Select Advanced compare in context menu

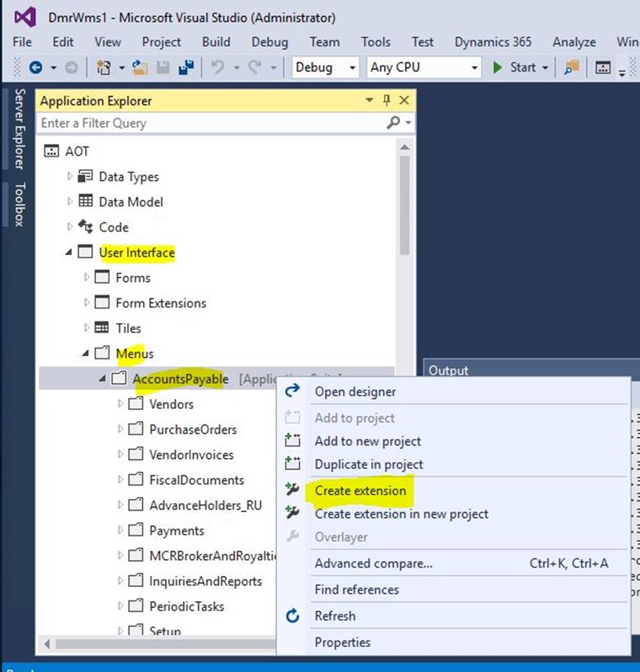point(373,563)
